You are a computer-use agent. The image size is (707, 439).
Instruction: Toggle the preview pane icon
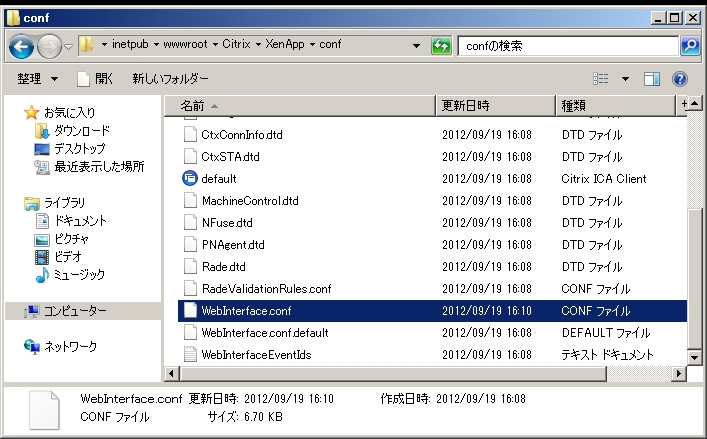tap(652, 79)
